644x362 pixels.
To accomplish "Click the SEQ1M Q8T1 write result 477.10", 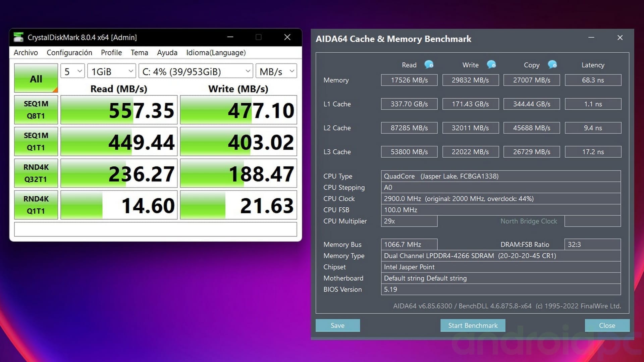I will click(x=238, y=110).
